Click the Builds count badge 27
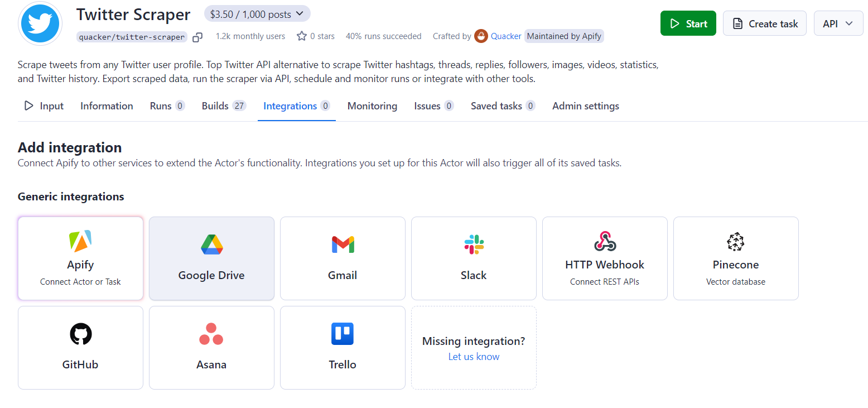868x408 pixels. click(239, 106)
